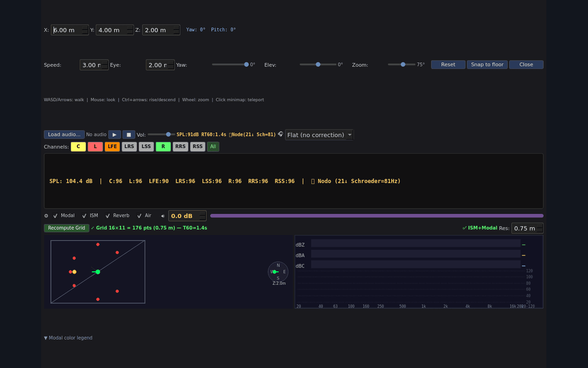588x368 pixels.
Task: Click the Res resolution input field
Action: [x=527, y=228]
